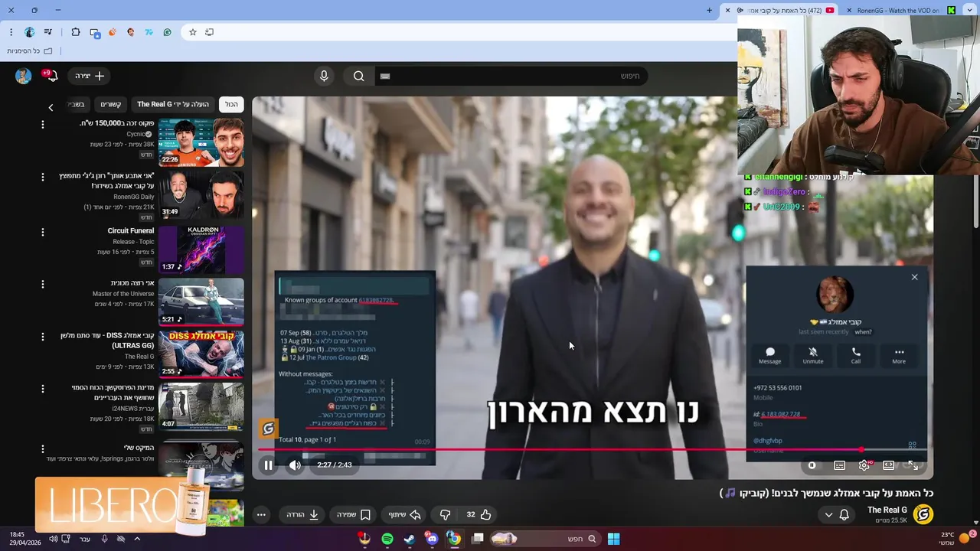Open the i24NEWS 4:07 video thumbnail
This screenshot has height=551, width=980.
[201, 406]
